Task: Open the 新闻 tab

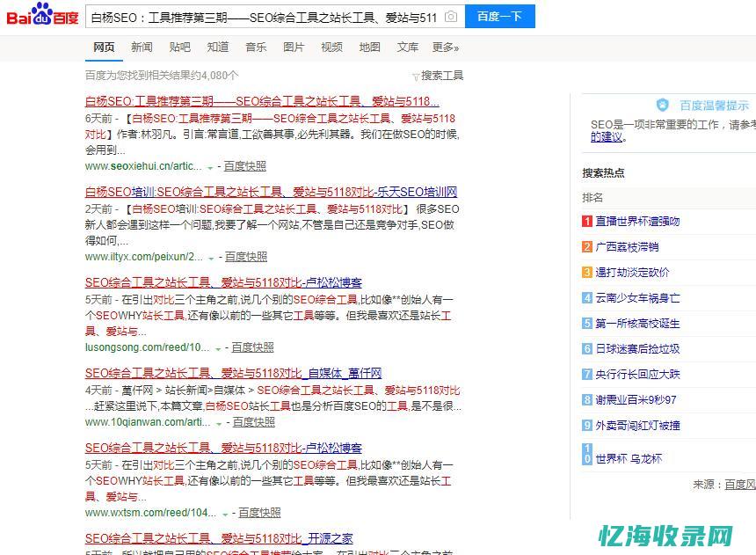Action: coord(142,47)
